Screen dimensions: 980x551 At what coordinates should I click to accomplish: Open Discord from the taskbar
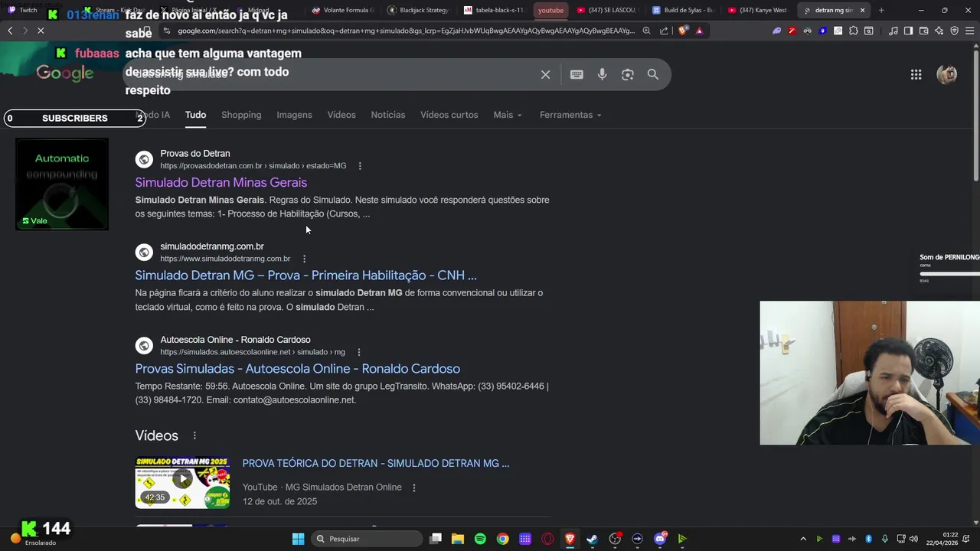[660, 539]
